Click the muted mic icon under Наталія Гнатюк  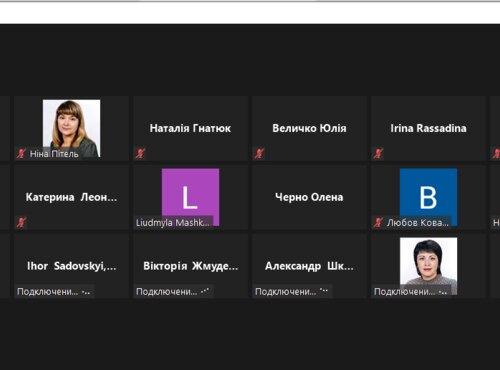(x=140, y=153)
